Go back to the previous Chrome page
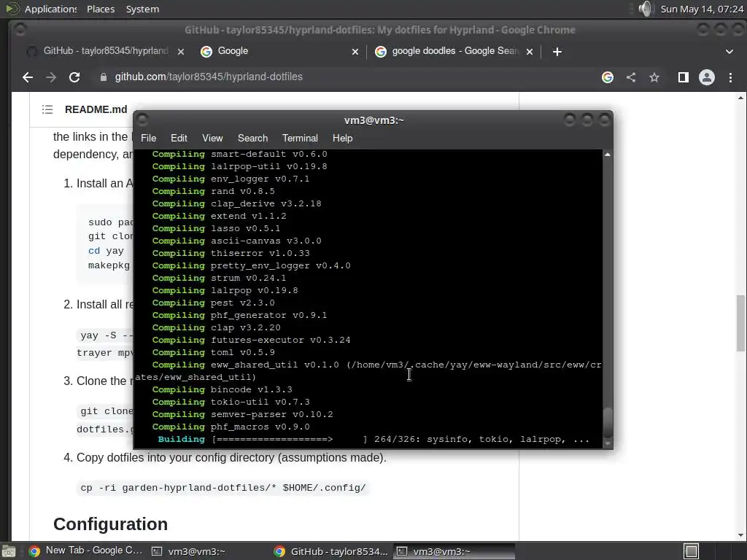 click(28, 77)
